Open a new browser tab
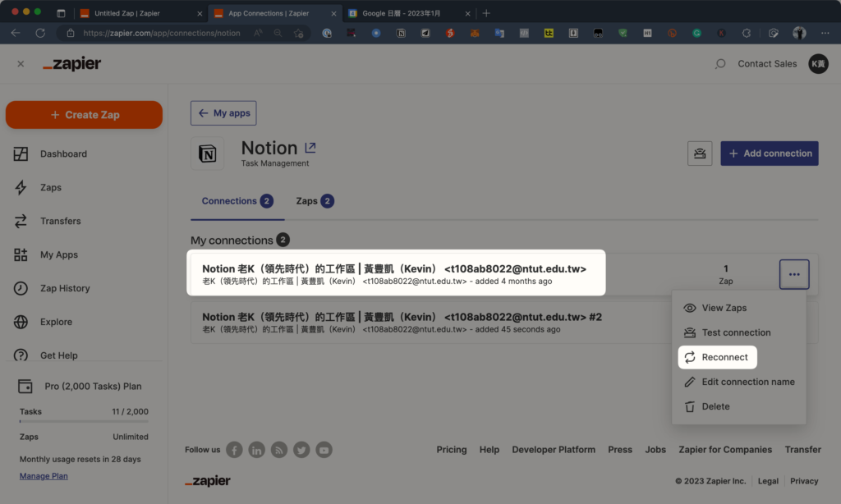Screen dimensions: 841x504 (486, 13)
